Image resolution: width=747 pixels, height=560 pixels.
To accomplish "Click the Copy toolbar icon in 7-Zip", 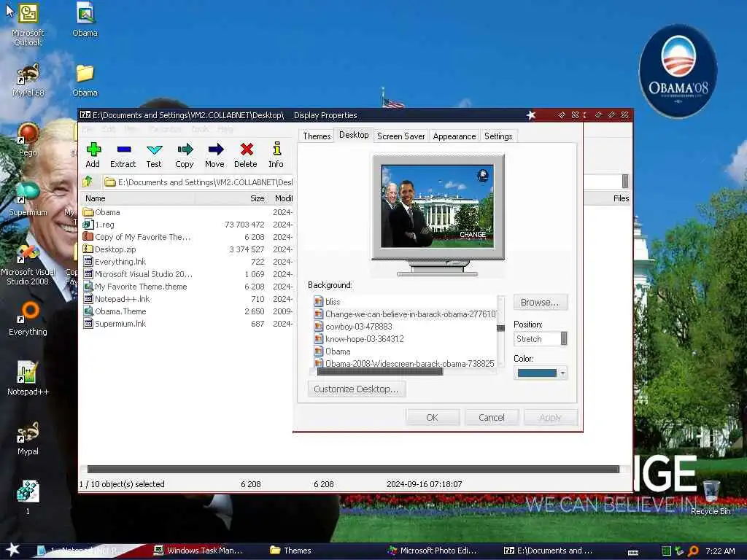I will pyautogui.click(x=185, y=155).
